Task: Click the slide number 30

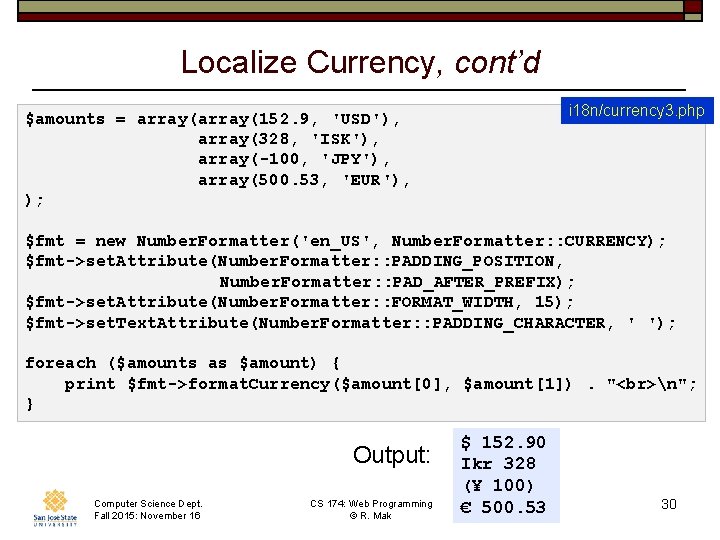Action: point(669,504)
